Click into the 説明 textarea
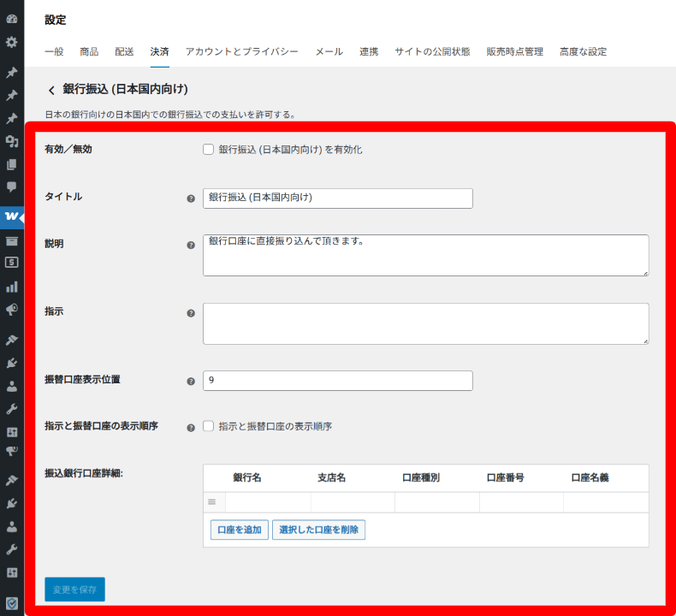The image size is (676, 616). click(426, 255)
